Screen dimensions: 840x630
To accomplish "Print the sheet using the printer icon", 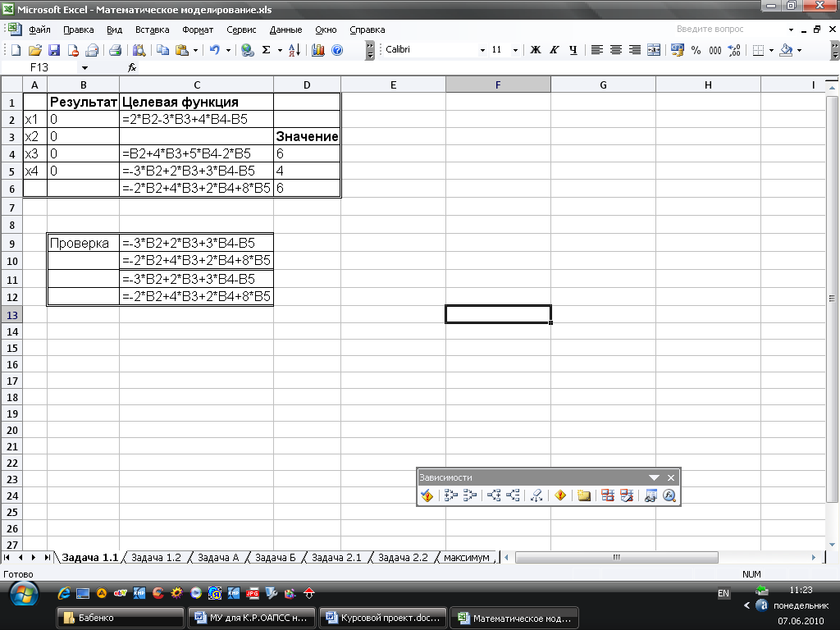I will (115, 50).
